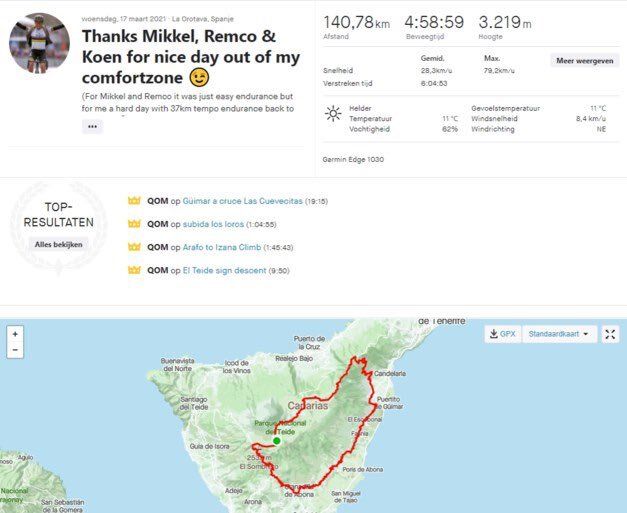Click the crown icon beside subida los loros
Image resolution: width=627 pixels, height=513 pixels.
tap(134, 224)
